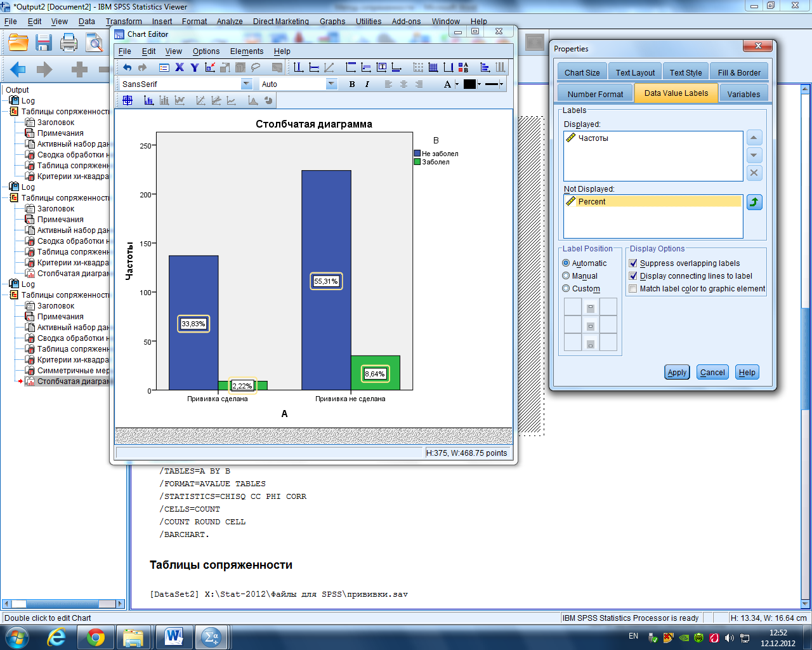
Task: Click Apply button in Properties
Action: (677, 373)
